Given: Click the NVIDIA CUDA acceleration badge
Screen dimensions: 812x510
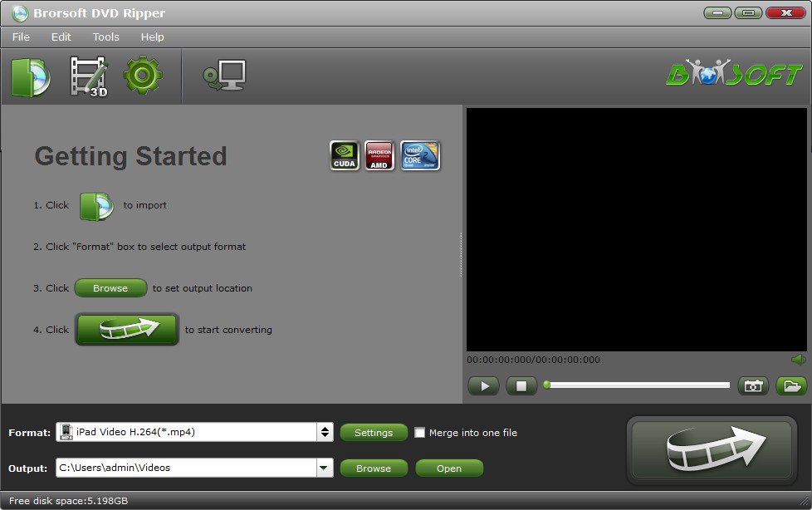Looking at the screenshot, I should coord(344,155).
